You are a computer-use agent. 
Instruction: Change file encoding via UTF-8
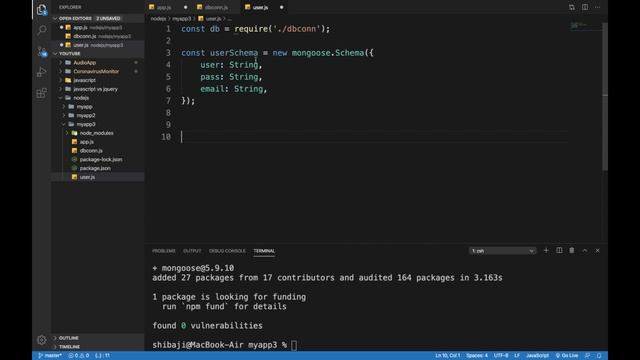click(x=501, y=356)
